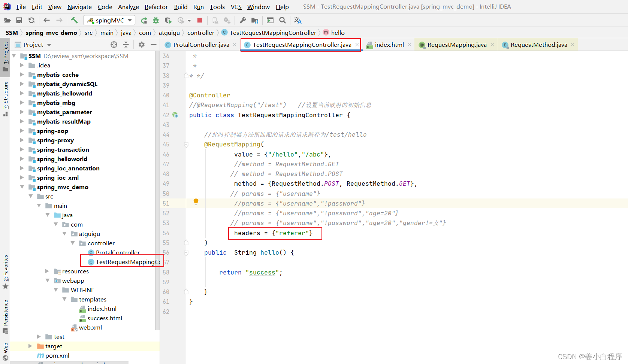Viewport: 628px width, 364px height.
Task: Select TestRequestMappingController in project tree
Action: (124, 262)
